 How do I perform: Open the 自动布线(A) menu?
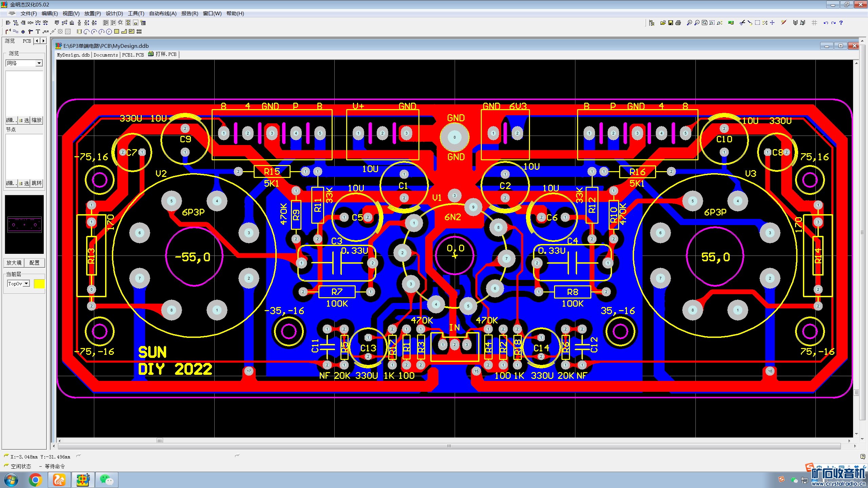(x=163, y=14)
